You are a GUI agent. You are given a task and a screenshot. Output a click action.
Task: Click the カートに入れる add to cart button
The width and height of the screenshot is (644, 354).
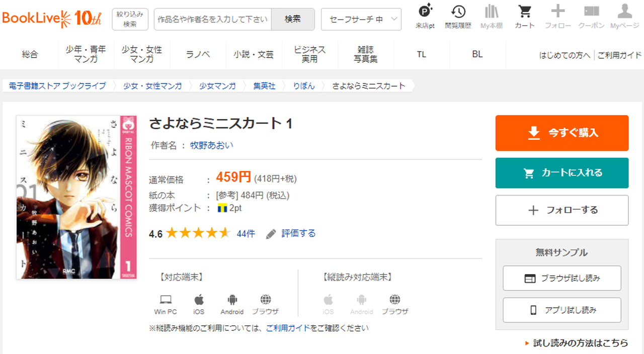tap(561, 173)
